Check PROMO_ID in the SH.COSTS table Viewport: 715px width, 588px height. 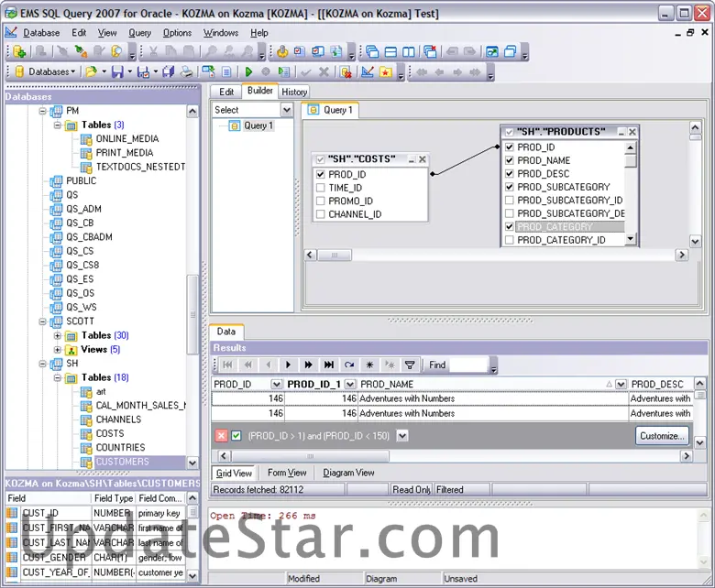tap(321, 201)
